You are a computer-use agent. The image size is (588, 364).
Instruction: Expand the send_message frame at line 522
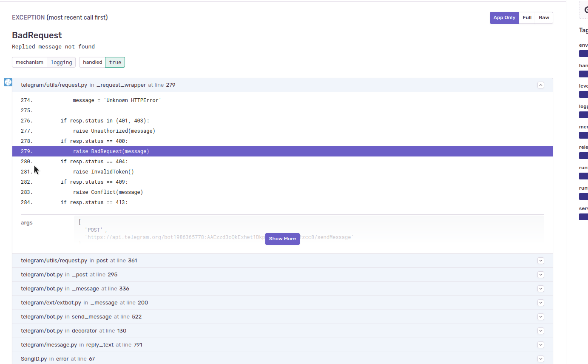[541, 317]
